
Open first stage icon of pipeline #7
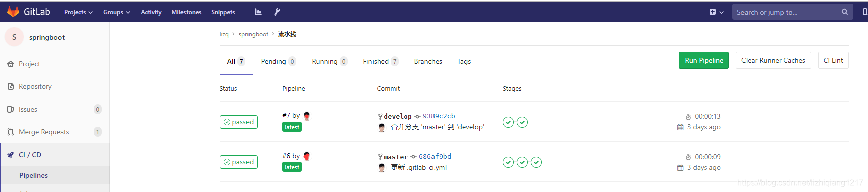pos(508,122)
